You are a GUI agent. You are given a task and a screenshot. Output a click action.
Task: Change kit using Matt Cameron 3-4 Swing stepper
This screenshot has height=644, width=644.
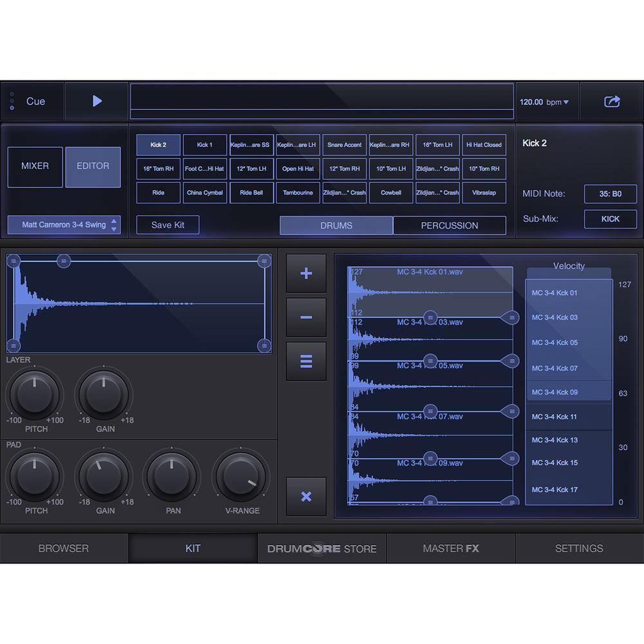pyautogui.click(x=62, y=224)
